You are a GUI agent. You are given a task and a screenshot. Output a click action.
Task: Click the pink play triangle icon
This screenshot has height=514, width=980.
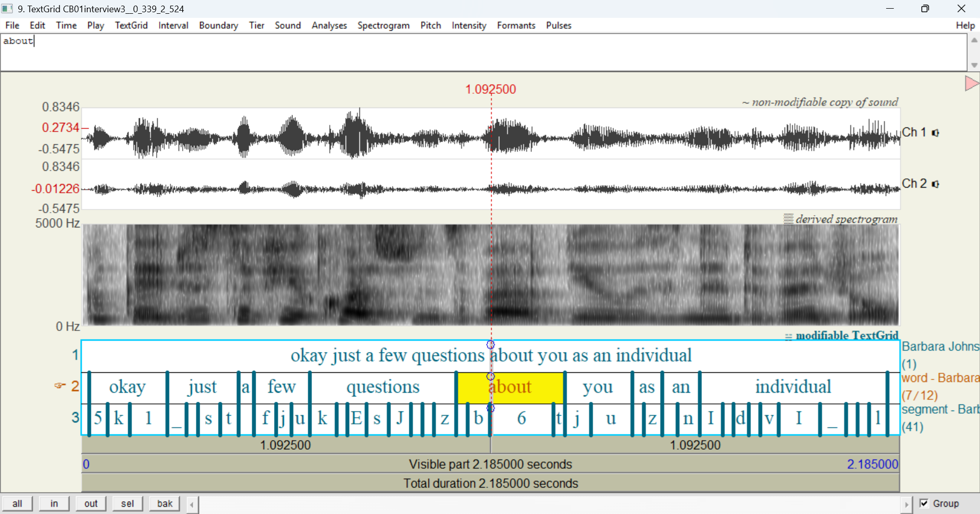972,83
